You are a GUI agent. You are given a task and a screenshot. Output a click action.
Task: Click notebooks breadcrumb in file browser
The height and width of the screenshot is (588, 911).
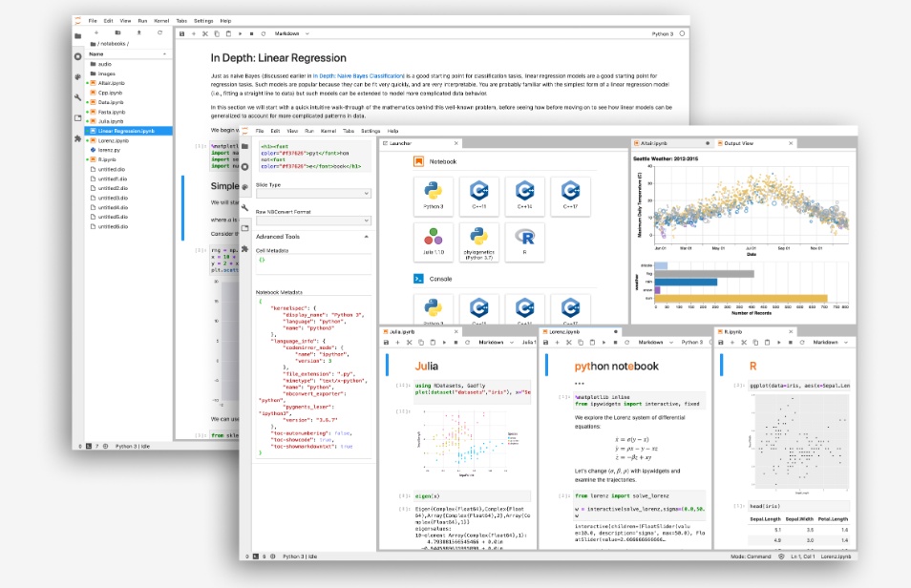112,44
